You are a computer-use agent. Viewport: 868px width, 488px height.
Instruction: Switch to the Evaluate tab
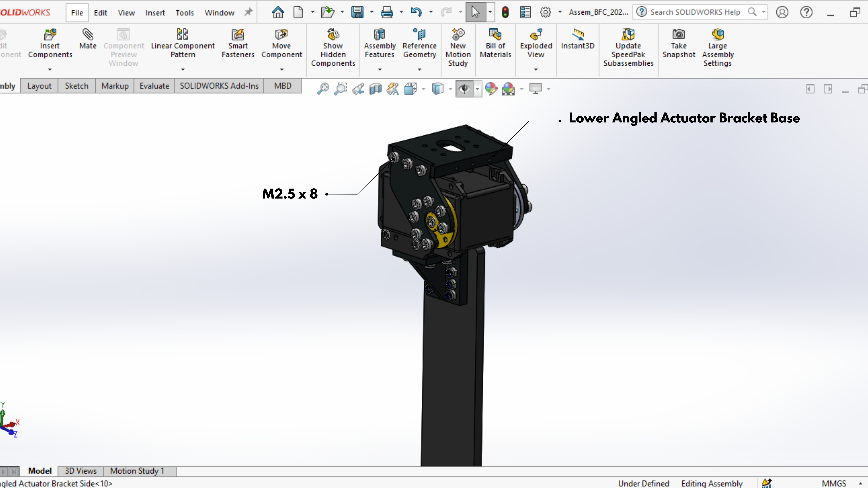pos(154,86)
